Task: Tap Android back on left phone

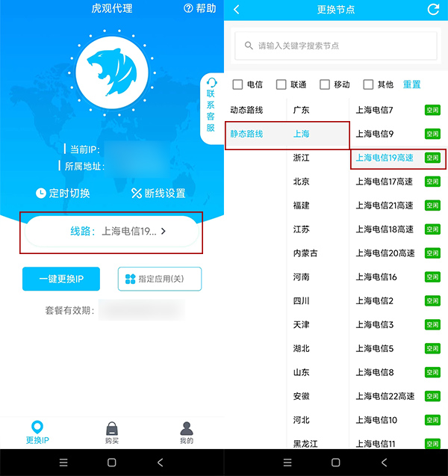Action: tap(160, 463)
